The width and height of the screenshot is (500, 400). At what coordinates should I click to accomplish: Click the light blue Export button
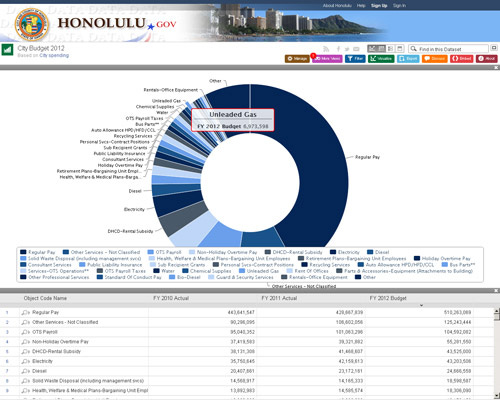point(408,59)
